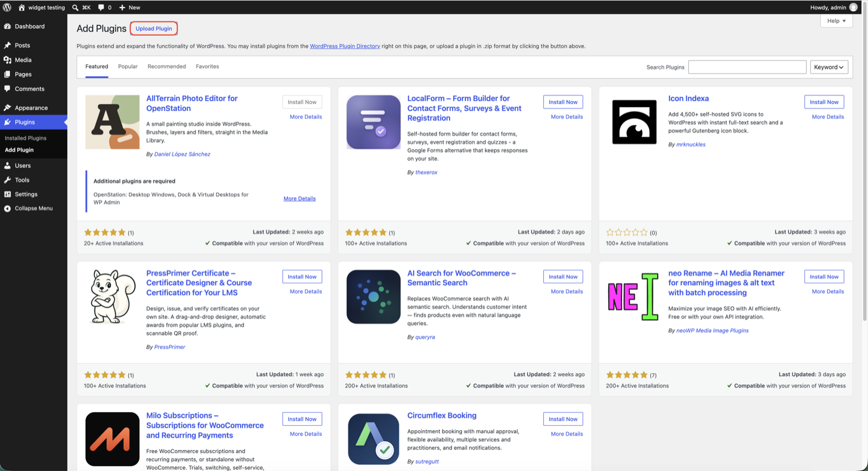Focus the Search Plugins input field
The image size is (868, 471).
click(747, 67)
